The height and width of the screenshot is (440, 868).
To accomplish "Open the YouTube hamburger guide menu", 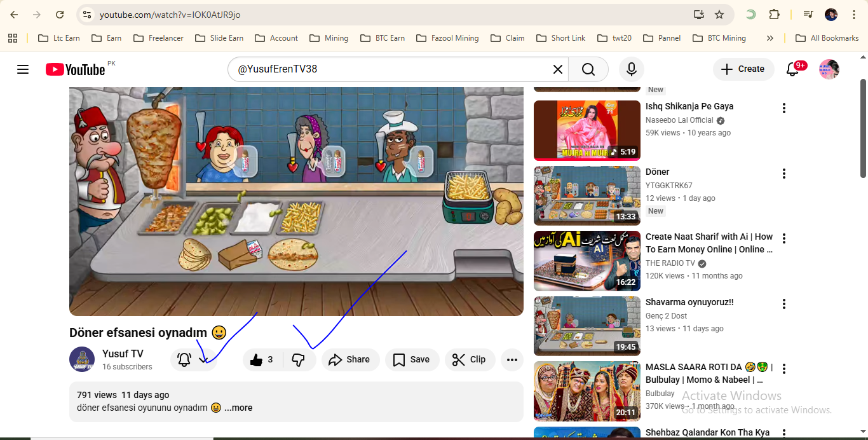I will click(23, 69).
